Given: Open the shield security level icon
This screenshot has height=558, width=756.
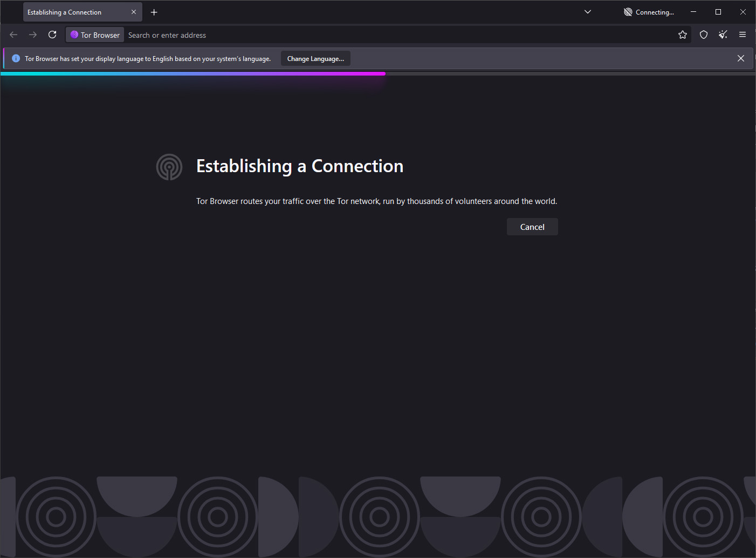Looking at the screenshot, I should [x=704, y=35].
